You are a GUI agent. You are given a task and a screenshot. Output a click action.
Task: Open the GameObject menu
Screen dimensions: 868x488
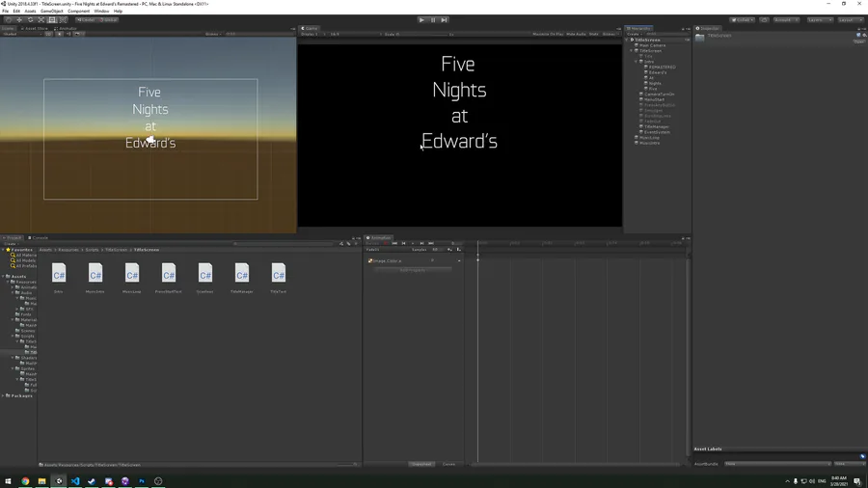point(52,11)
